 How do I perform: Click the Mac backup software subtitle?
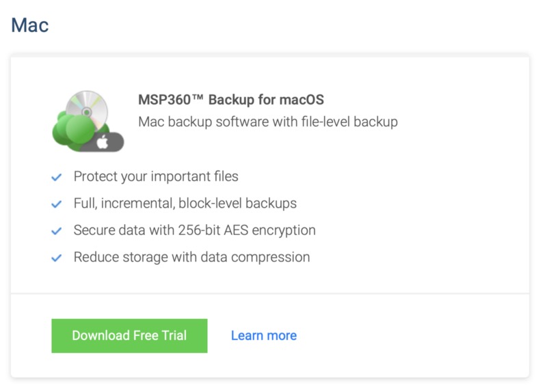click(268, 122)
